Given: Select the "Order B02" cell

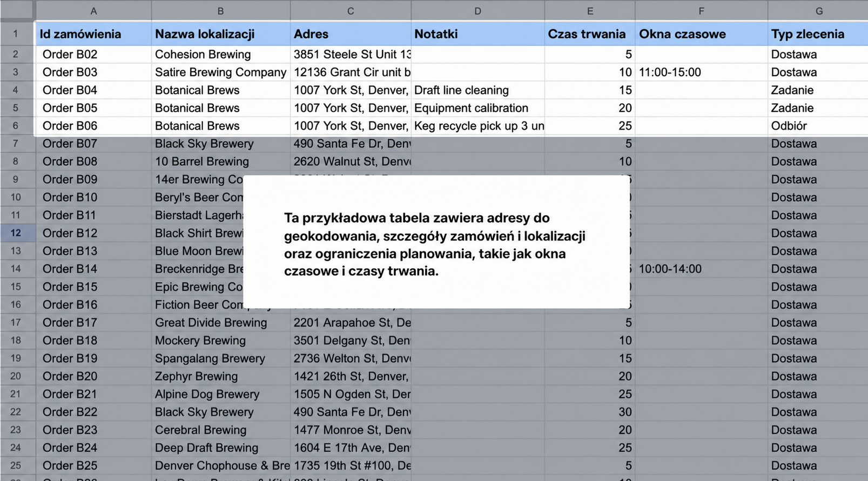Looking at the screenshot, I should [93, 55].
